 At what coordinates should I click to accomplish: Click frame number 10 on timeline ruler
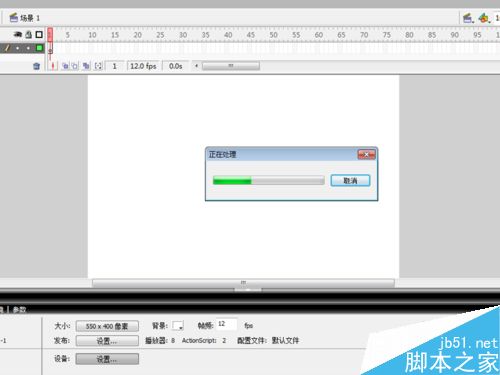pos(92,35)
